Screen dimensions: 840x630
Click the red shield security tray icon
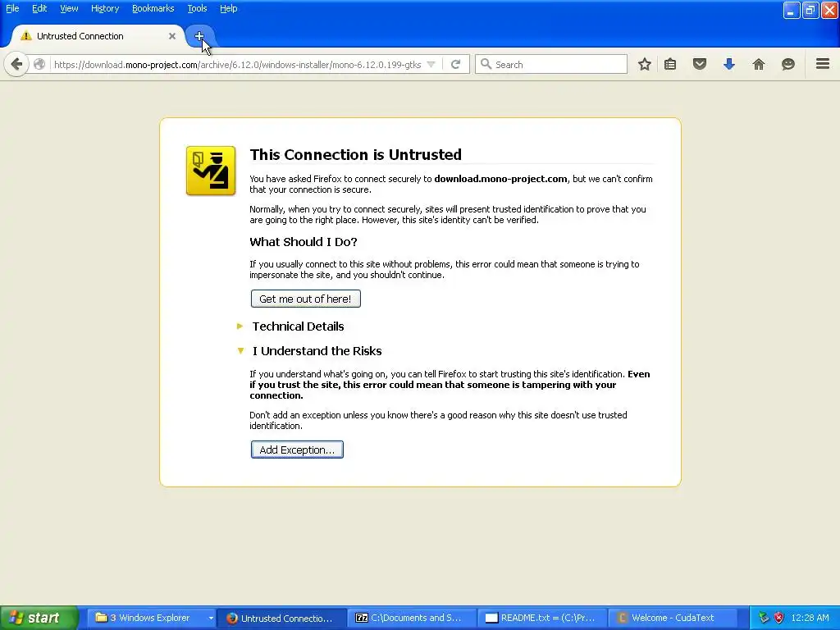(x=779, y=618)
